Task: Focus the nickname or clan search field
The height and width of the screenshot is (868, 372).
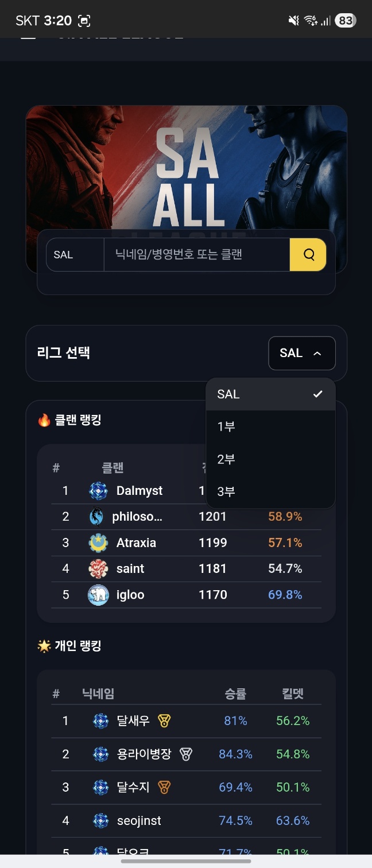Action: [196, 255]
